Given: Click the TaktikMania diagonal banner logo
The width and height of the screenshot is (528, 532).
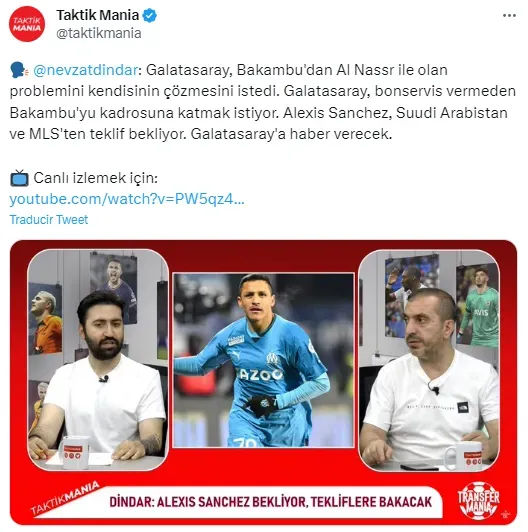Looking at the screenshot, I should 64,498.
